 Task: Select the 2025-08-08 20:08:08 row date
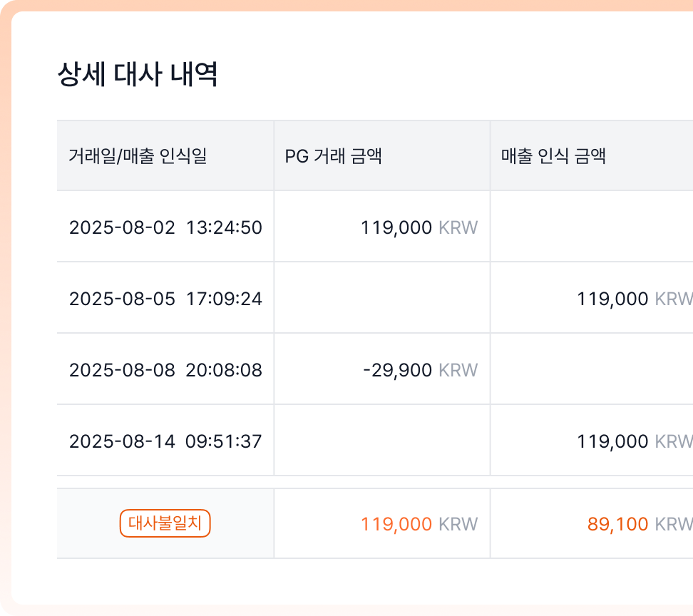(165, 370)
